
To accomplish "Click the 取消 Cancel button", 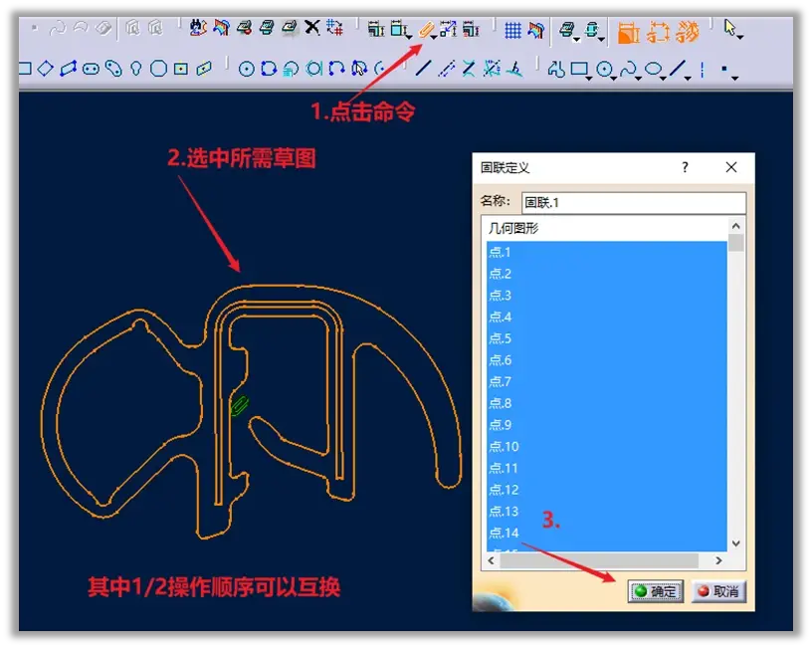I will pos(718,591).
